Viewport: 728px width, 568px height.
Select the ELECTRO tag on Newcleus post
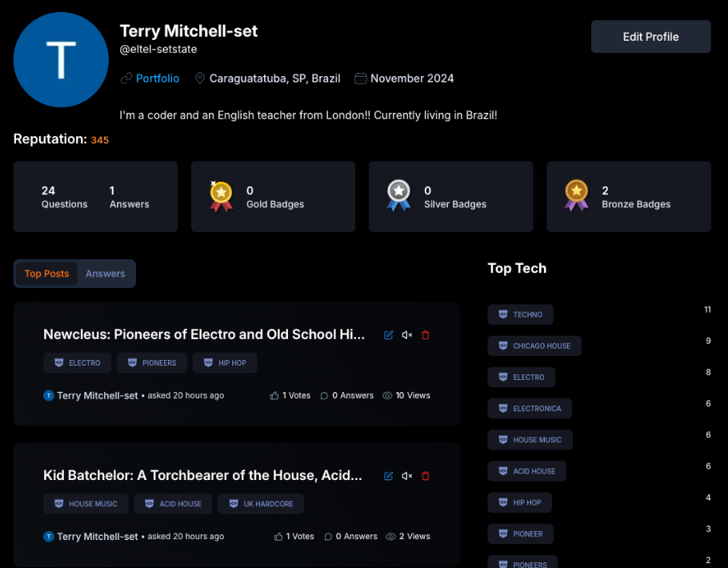click(77, 362)
